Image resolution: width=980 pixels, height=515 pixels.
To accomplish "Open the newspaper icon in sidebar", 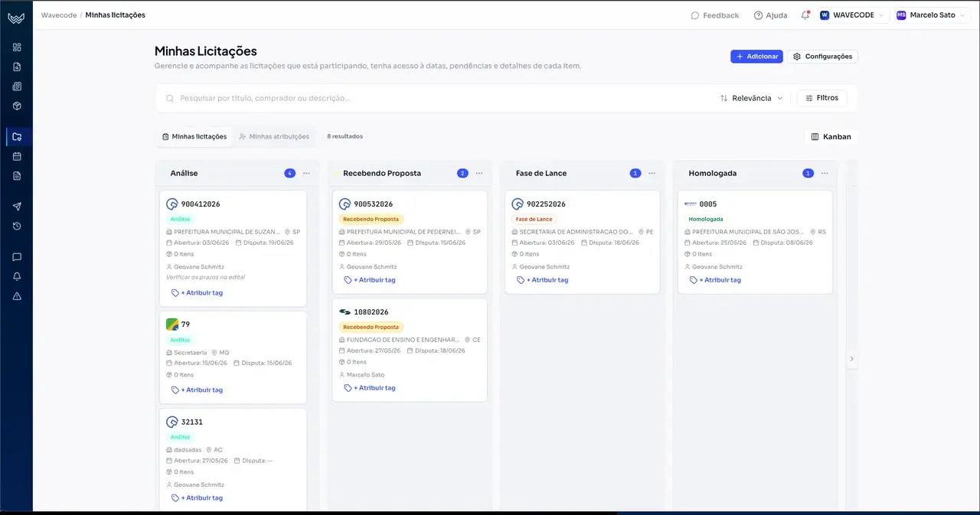I will click(17, 86).
